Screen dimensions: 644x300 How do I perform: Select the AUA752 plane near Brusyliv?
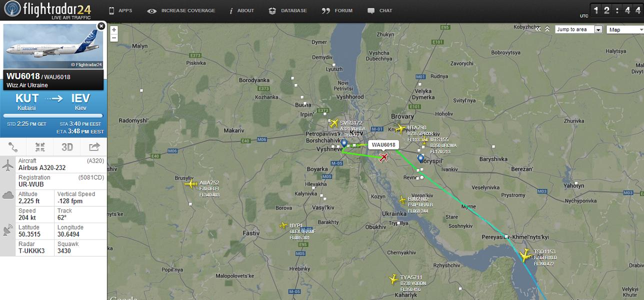[x=191, y=184]
